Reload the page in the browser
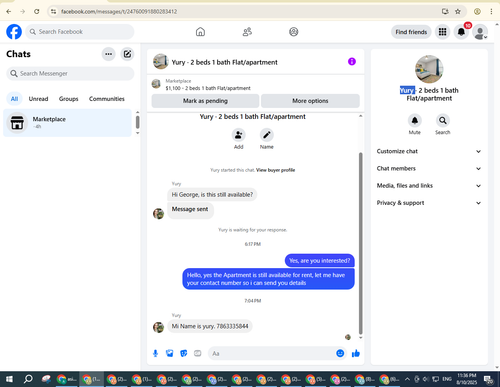500x387 pixels. (37, 11)
